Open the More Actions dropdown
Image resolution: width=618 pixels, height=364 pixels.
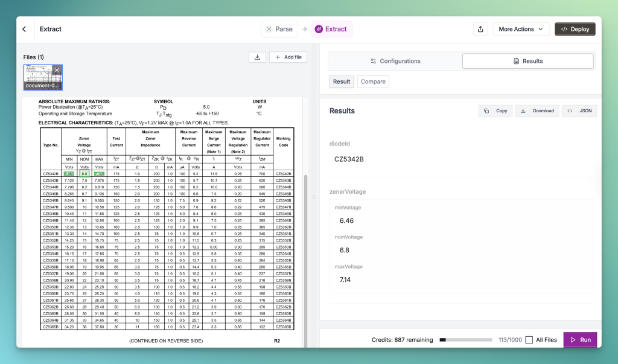(x=521, y=29)
